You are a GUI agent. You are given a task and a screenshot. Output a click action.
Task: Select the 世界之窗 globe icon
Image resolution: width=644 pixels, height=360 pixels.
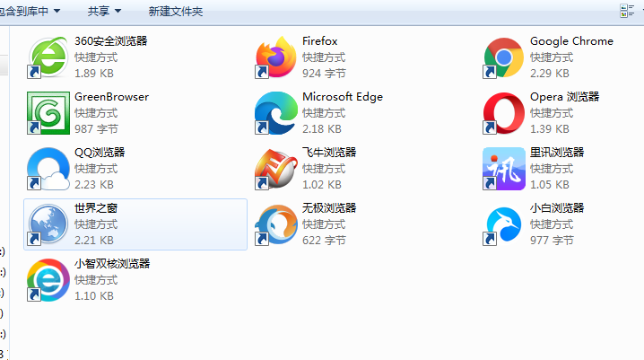(48, 224)
